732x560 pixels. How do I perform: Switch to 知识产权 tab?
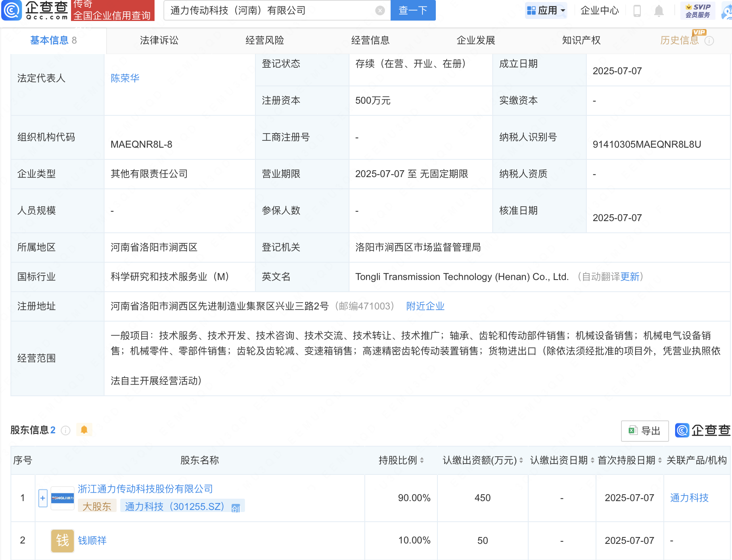[581, 40]
